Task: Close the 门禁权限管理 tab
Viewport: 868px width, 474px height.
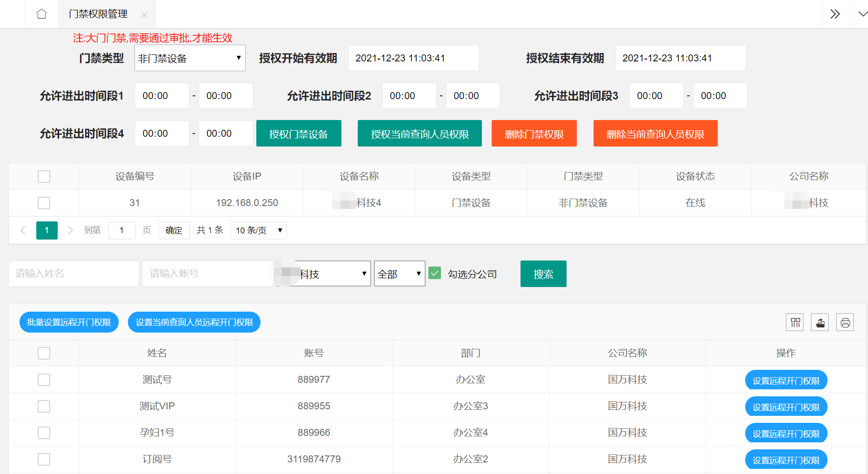Action: point(144,14)
